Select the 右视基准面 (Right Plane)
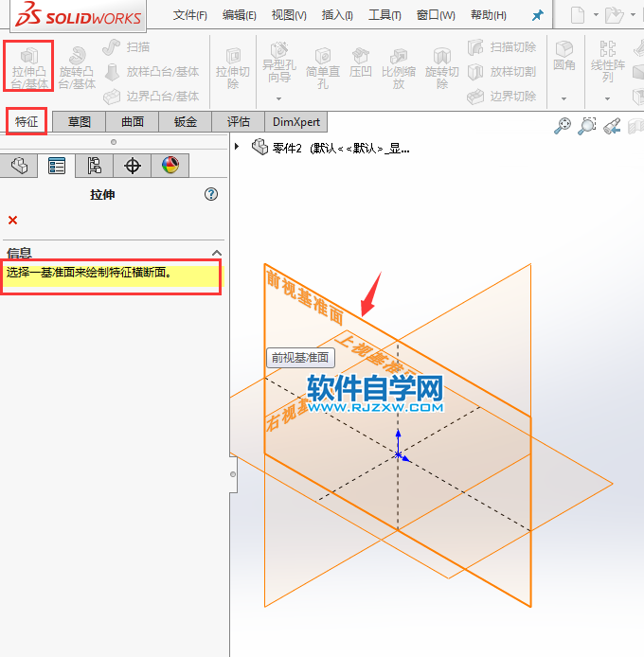This screenshot has width=644, height=657. tap(287, 415)
